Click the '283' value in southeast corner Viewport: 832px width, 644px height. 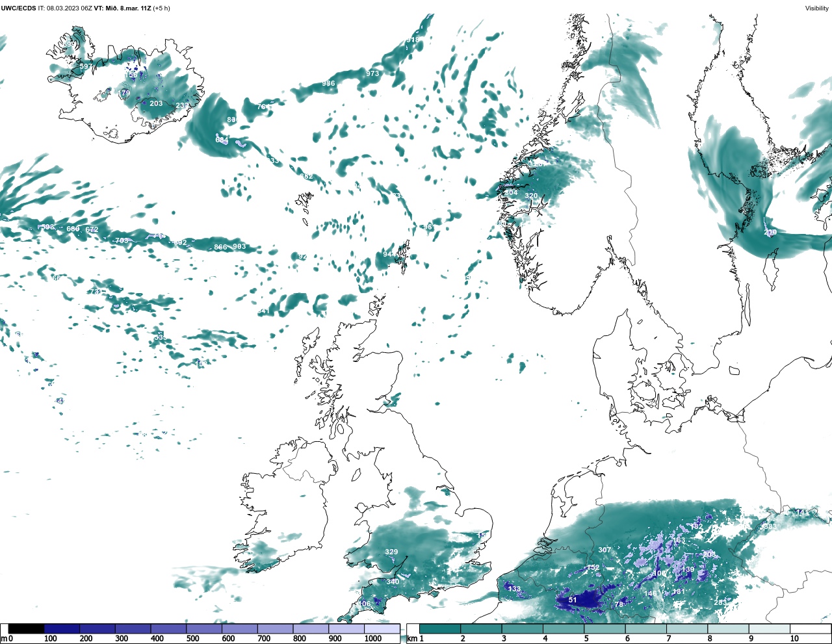(720, 603)
